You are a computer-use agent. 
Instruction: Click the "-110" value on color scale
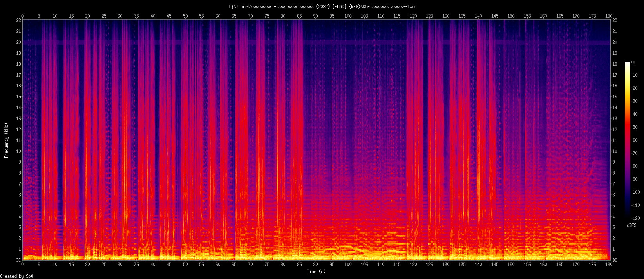pos(635,205)
